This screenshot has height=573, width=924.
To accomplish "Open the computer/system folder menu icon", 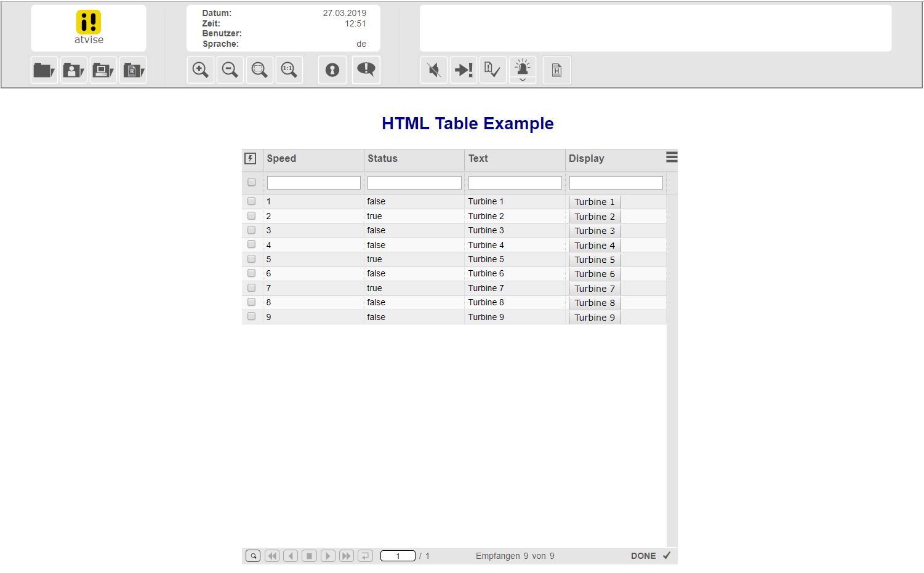I will click(x=103, y=70).
